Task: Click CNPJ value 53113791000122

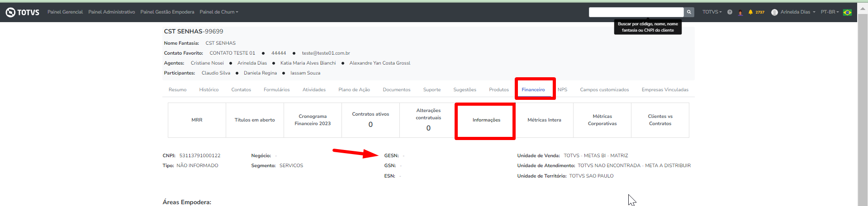Action: 200,155
